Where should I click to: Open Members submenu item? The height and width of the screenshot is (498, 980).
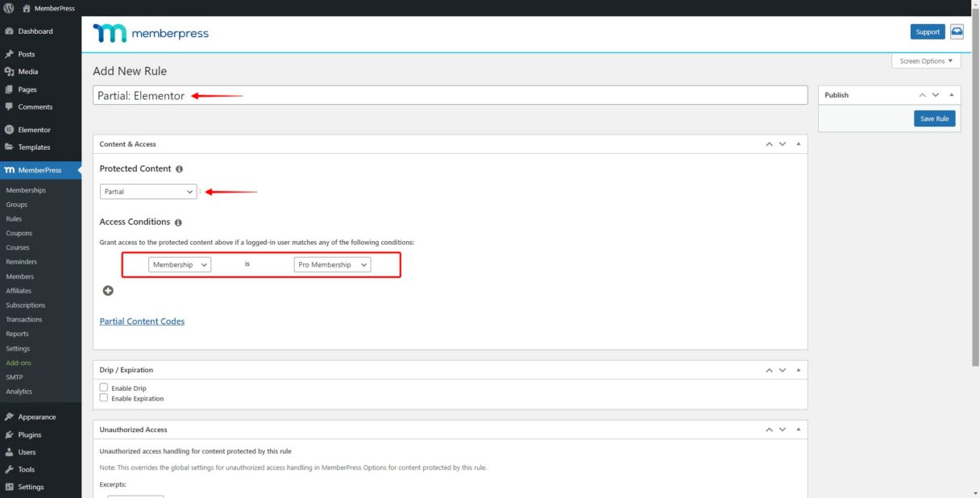point(20,276)
